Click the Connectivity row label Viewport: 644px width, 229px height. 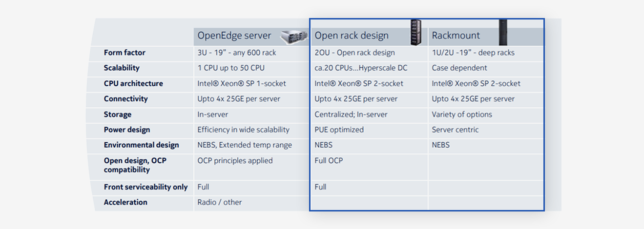click(x=125, y=99)
